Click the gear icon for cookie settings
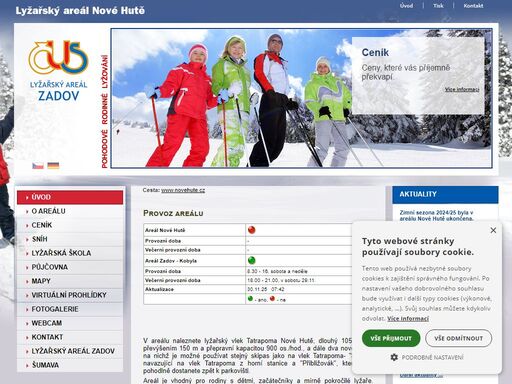Image resolution: width=512 pixels, height=384 pixels. [394, 357]
